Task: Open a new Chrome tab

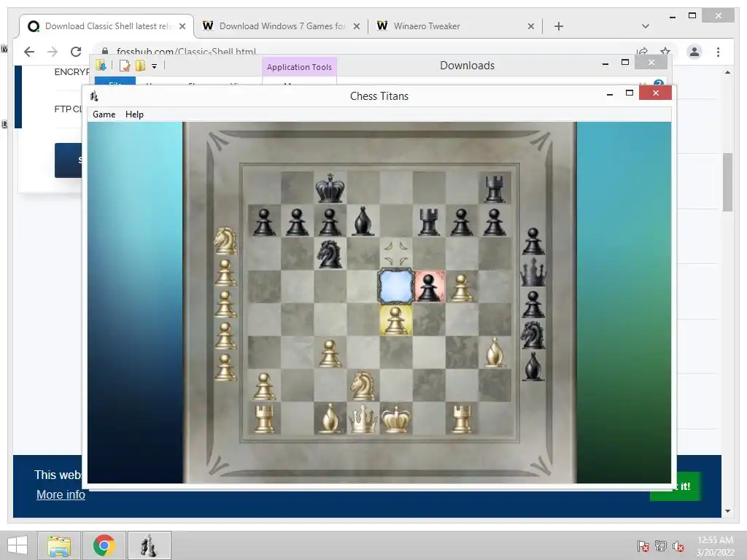Action: 559,26
